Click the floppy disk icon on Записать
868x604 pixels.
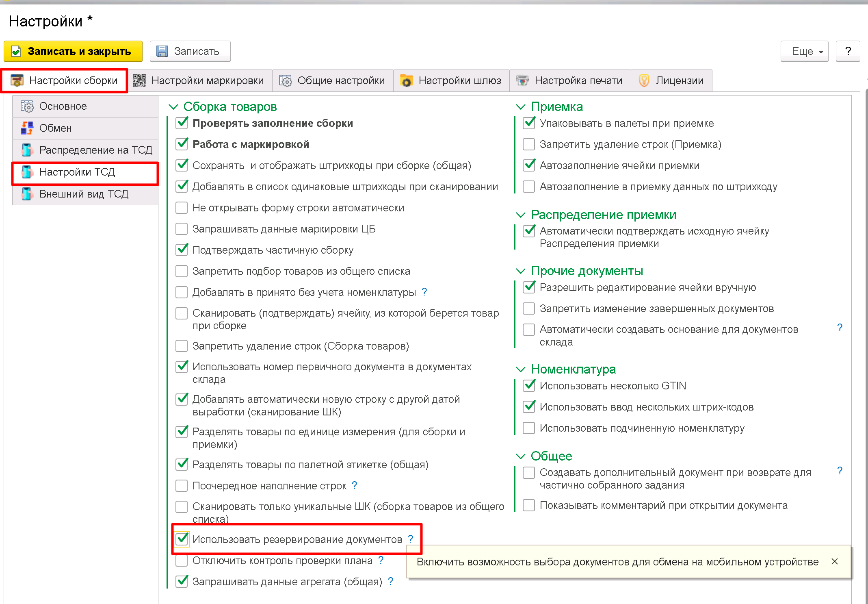tap(162, 51)
